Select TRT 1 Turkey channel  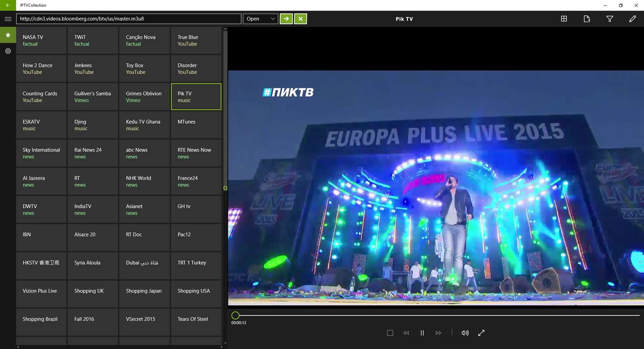click(x=196, y=266)
